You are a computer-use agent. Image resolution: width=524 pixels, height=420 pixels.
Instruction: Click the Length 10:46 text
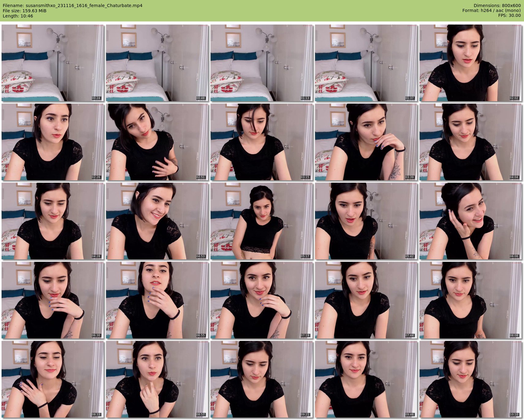[18, 16]
